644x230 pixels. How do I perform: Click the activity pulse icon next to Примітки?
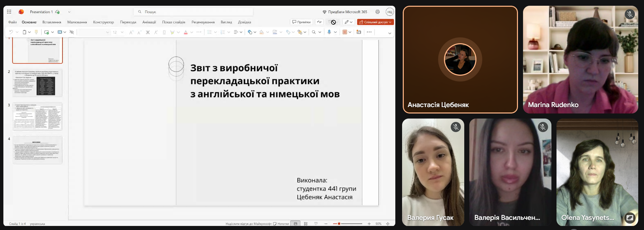point(319,22)
